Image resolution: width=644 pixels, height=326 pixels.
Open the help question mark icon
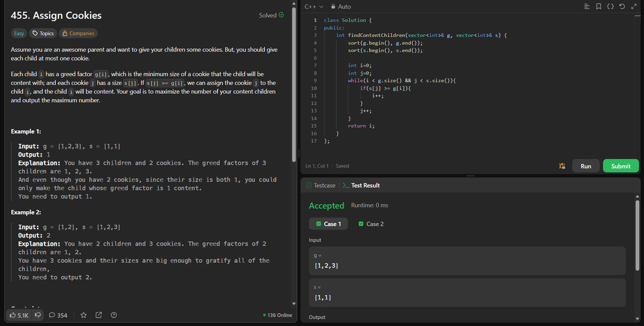coord(114,315)
